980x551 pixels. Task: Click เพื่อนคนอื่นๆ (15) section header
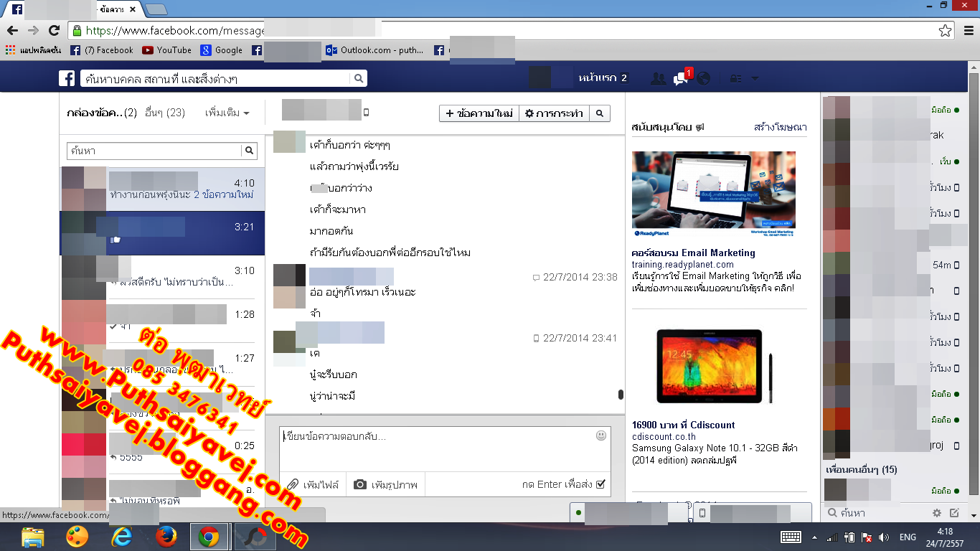[861, 470]
